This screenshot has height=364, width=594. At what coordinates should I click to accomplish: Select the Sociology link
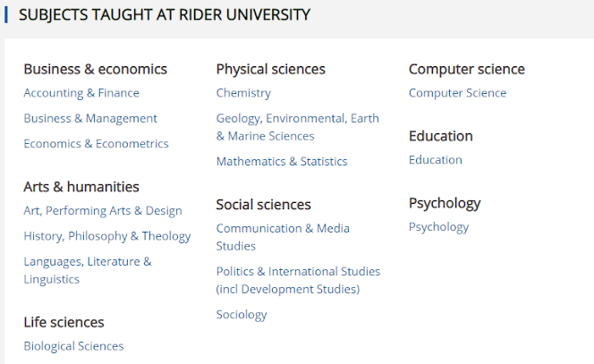pos(242,315)
